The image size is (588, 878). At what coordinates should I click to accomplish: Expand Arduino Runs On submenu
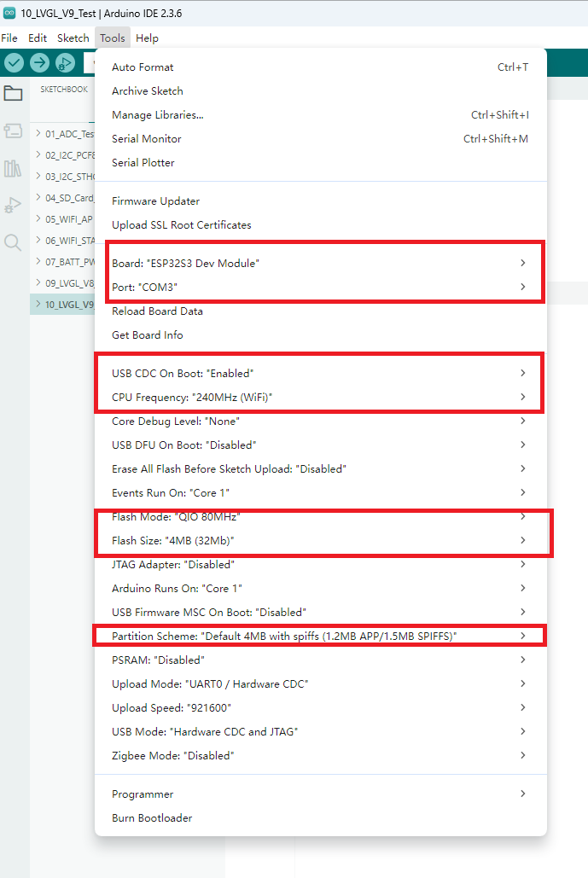pyautogui.click(x=320, y=589)
